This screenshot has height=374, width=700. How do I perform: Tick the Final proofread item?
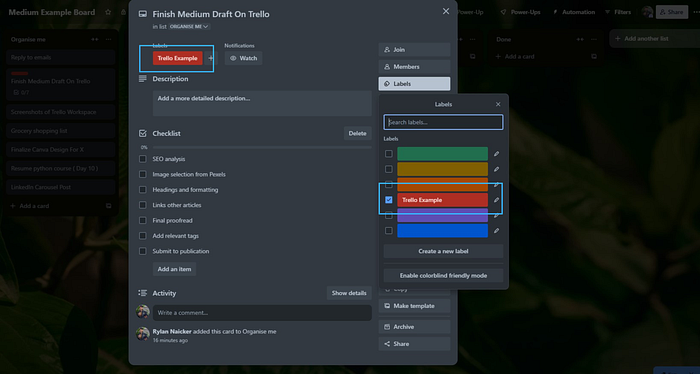[143, 220]
